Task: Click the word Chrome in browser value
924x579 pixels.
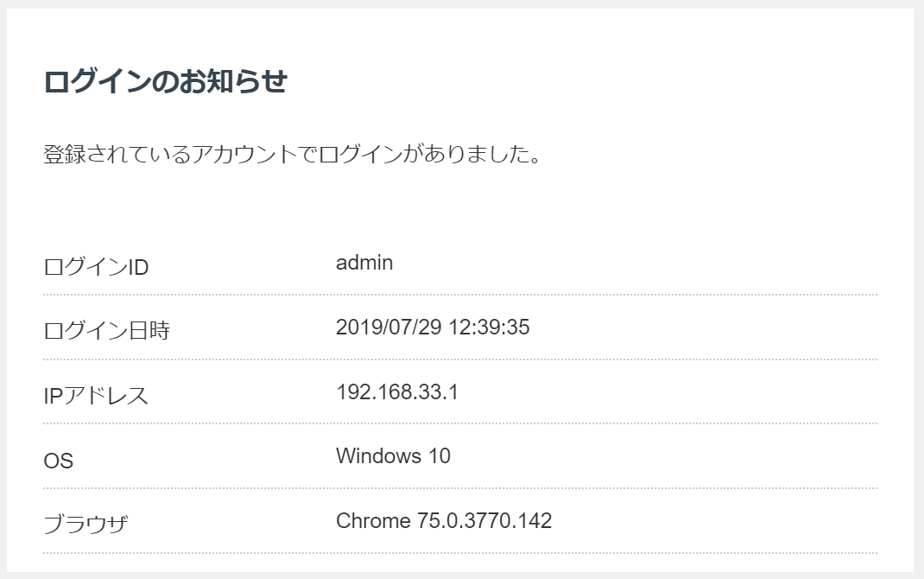Action: tap(373, 521)
